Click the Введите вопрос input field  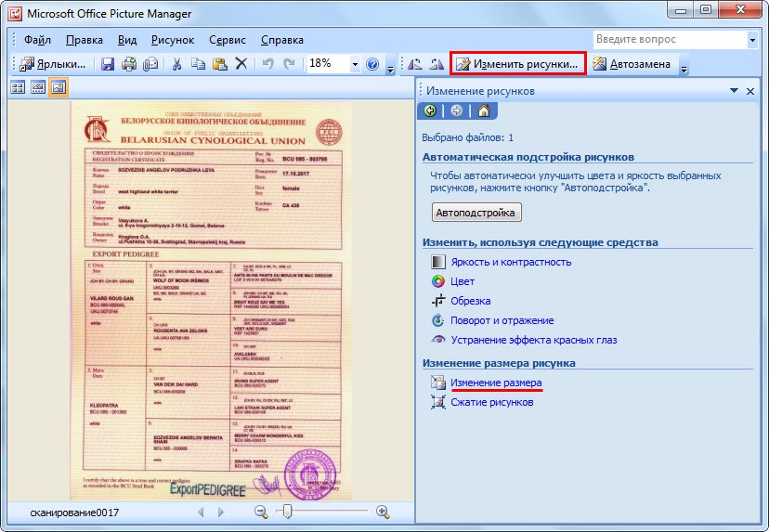pos(670,40)
